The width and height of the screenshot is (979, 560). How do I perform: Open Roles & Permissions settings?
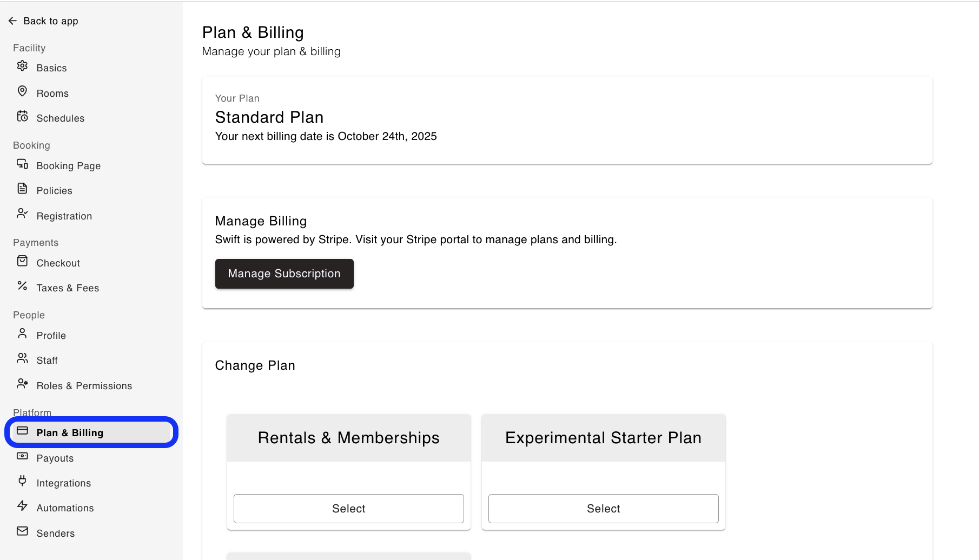(84, 386)
